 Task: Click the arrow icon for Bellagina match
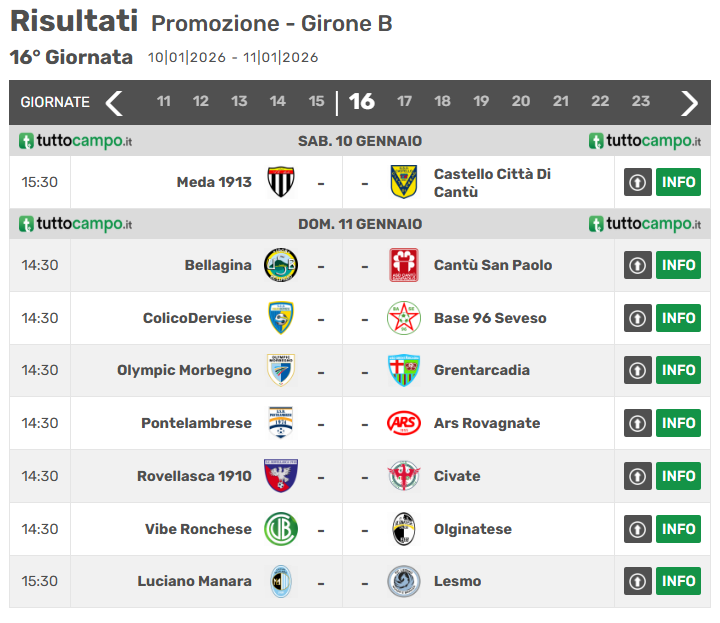pos(638,265)
